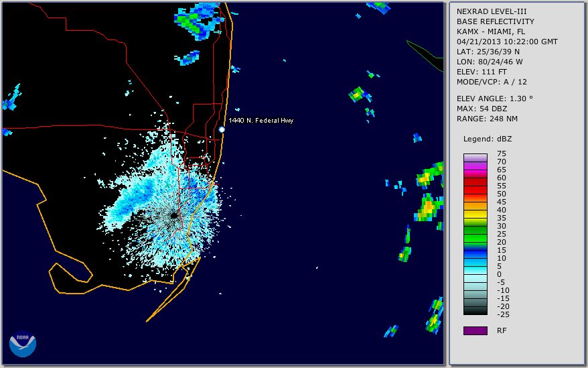This screenshot has width=588, height=368.
Task: Click the -25 dBZ black legend swatch
Action: click(475, 310)
